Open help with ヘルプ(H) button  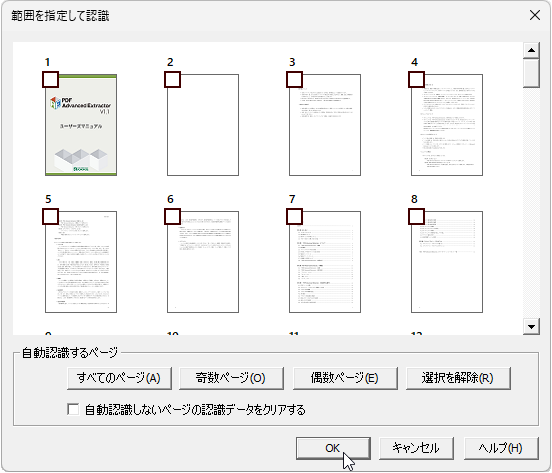point(501,448)
